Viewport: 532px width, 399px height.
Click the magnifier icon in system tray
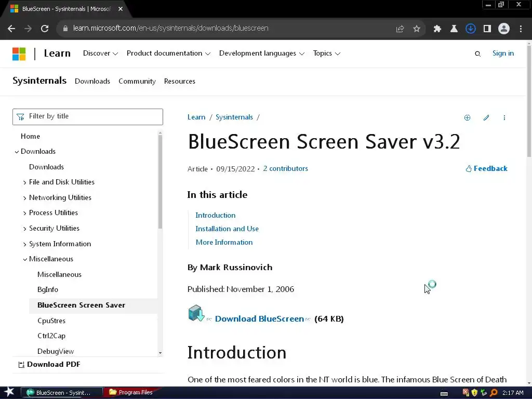point(494,393)
